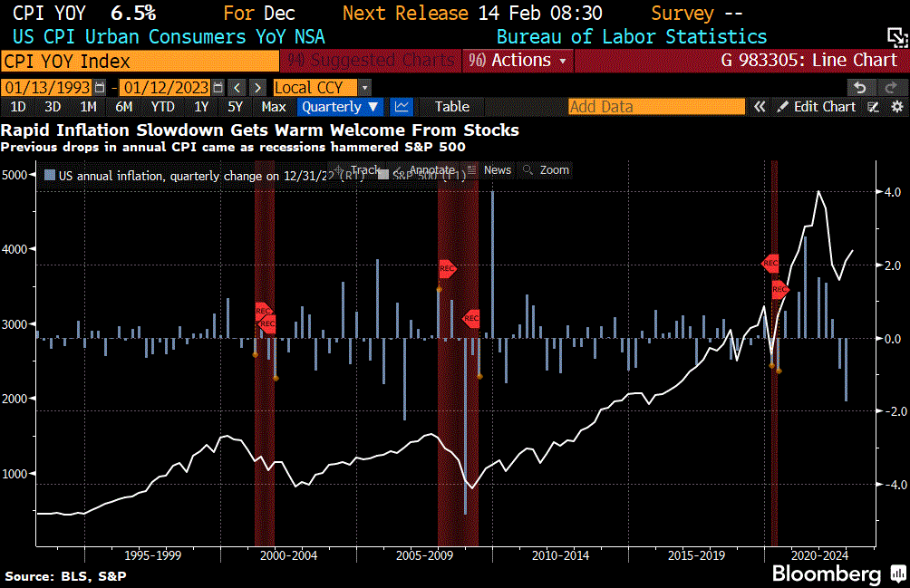Click the Add Data input field
910x588 pixels.
coord(656,107)
